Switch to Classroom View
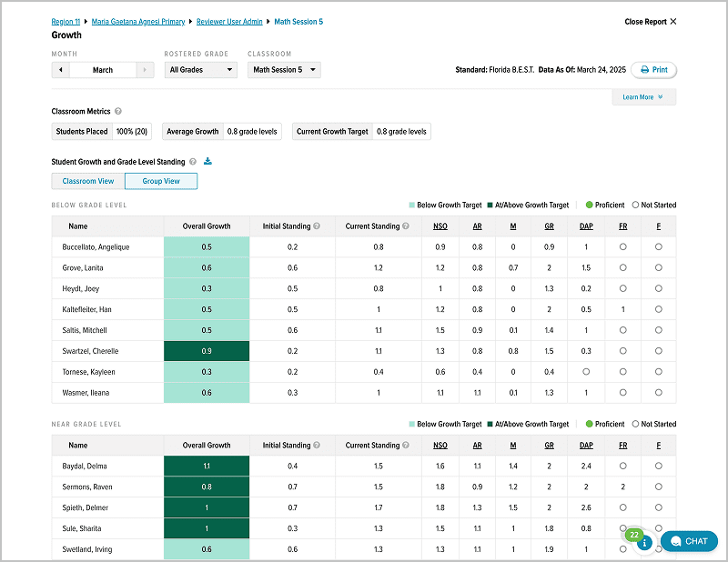This screenshot has height=562, width=728. [x=88, y=181]
